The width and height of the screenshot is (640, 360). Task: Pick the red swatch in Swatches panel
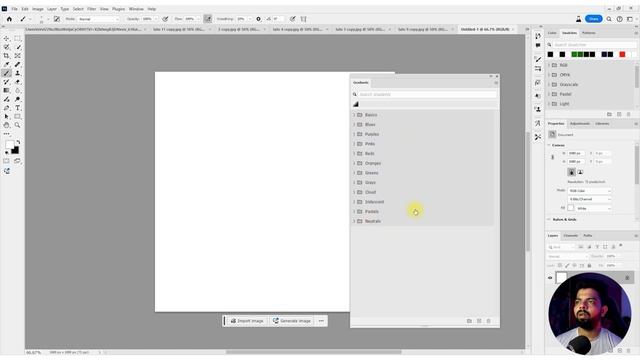(x=622, y=54)
